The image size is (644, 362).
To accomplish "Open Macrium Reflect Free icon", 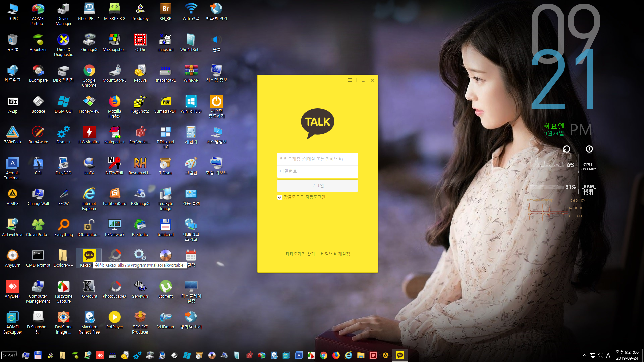I will 89,322.
